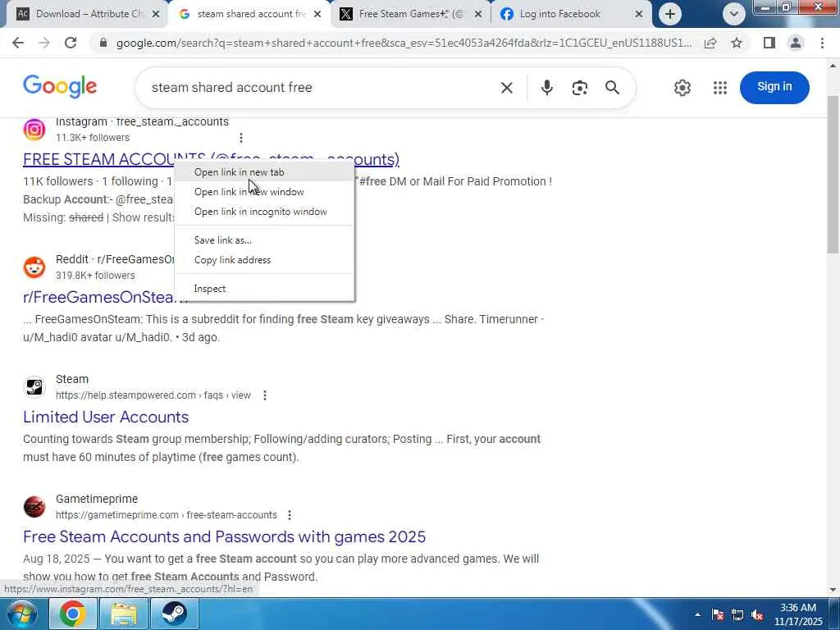The width and height of the screenshot is (840, 630).
Task: Choose Open link in incognito window
Action: pyautogui.click(x=265, y=212)
